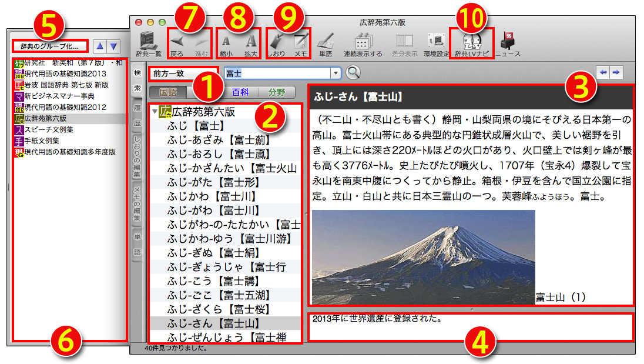The height and width of the screenshot is (364, 644).
Task: Click the memo text area about 世界遺産
Action: tap(471, 327)
